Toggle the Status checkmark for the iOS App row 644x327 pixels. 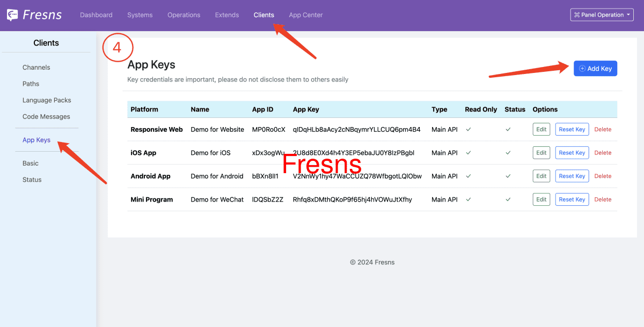pyautogui.click(x=508, y=153)
